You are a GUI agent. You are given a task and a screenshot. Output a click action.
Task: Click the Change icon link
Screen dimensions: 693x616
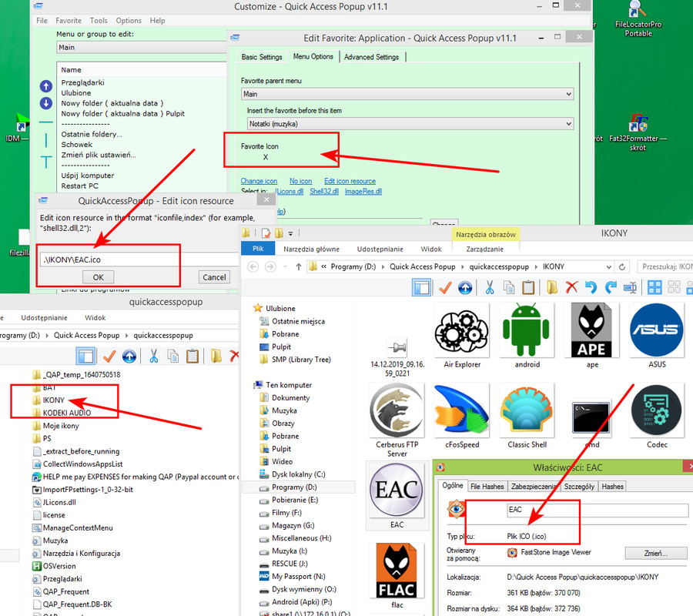(x=259, y=181)
